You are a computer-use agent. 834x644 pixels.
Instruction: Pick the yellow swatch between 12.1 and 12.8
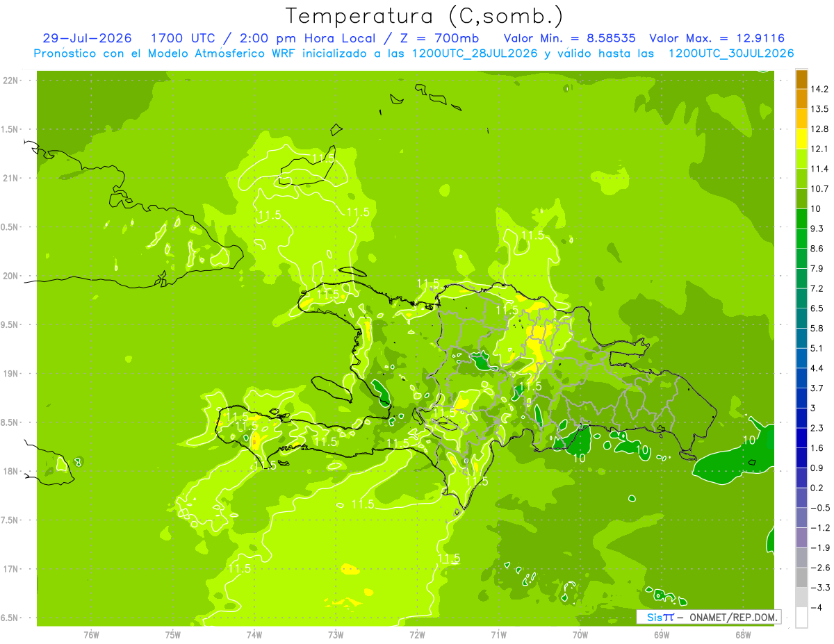(801, 139)
